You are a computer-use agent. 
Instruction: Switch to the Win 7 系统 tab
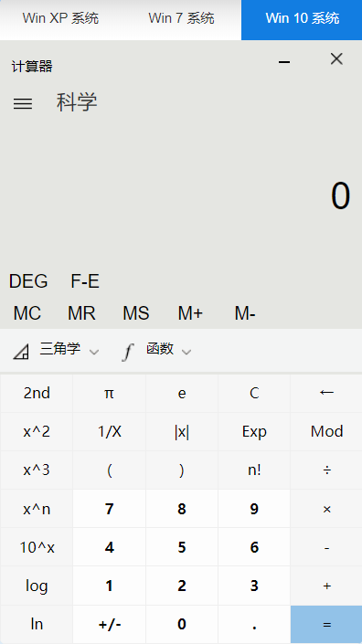181,18
